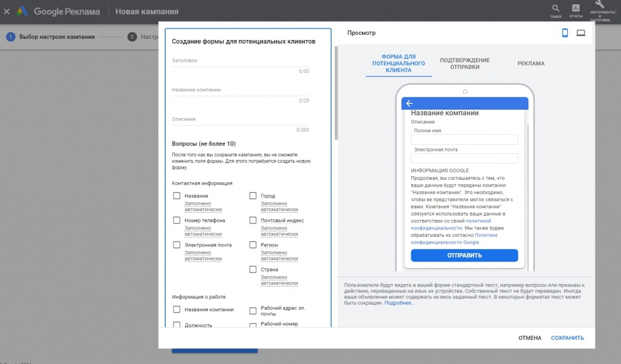This screenshot has width=621, height=364.
Task: Open the search (Поиск) icon
Action: pyautogui.click(x=556, y=8)
